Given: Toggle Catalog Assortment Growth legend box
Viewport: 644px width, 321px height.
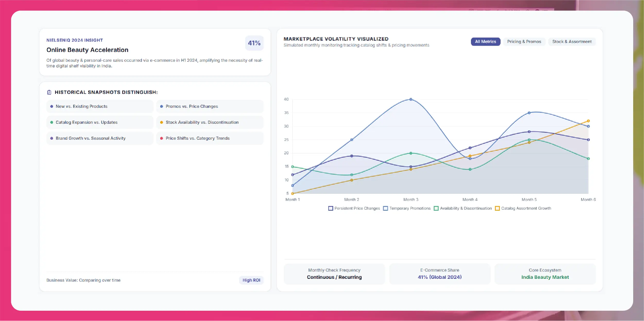Looking at the screenshot, I should tap(497, 208).
